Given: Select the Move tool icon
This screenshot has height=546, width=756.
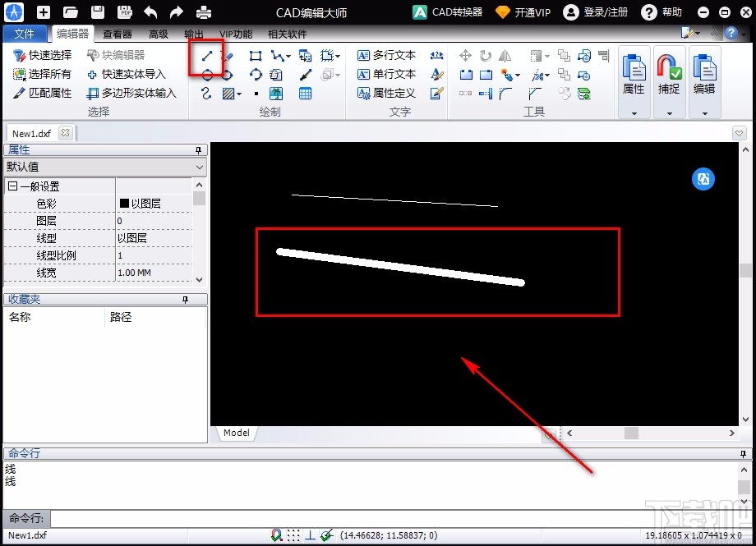Looking at the screenshot, I should coord(465,56).
